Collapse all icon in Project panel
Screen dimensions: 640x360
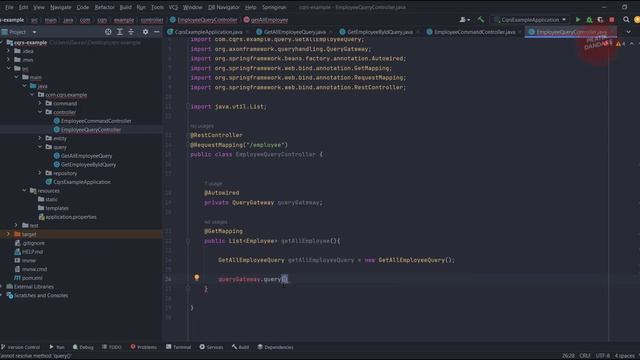(x=131, y=32)
